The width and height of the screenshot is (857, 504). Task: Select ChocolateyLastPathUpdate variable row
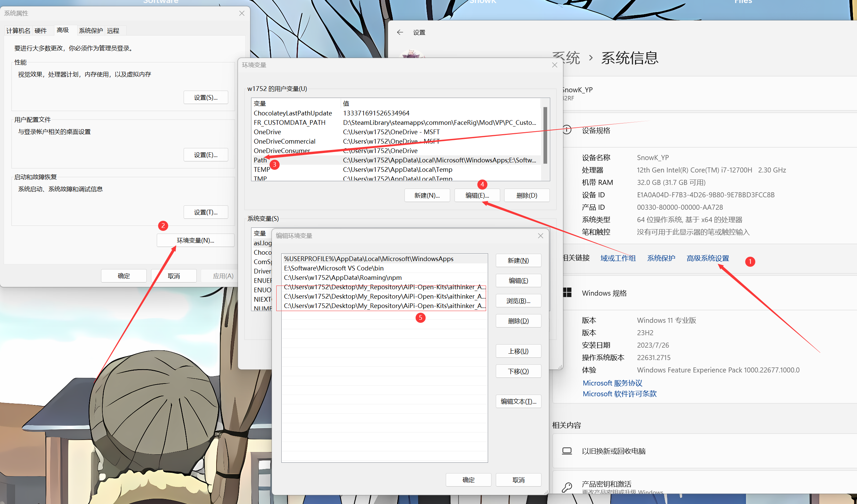point(396,113)
